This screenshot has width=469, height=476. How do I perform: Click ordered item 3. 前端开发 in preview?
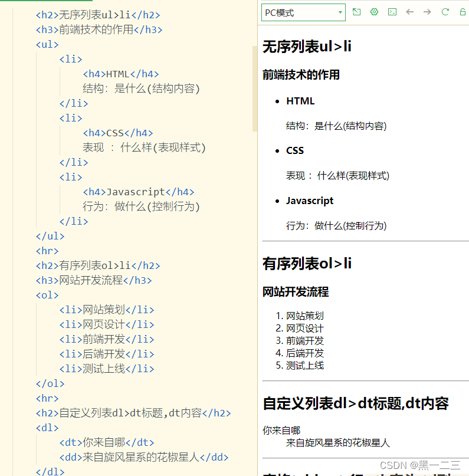(x=300, y=341)
